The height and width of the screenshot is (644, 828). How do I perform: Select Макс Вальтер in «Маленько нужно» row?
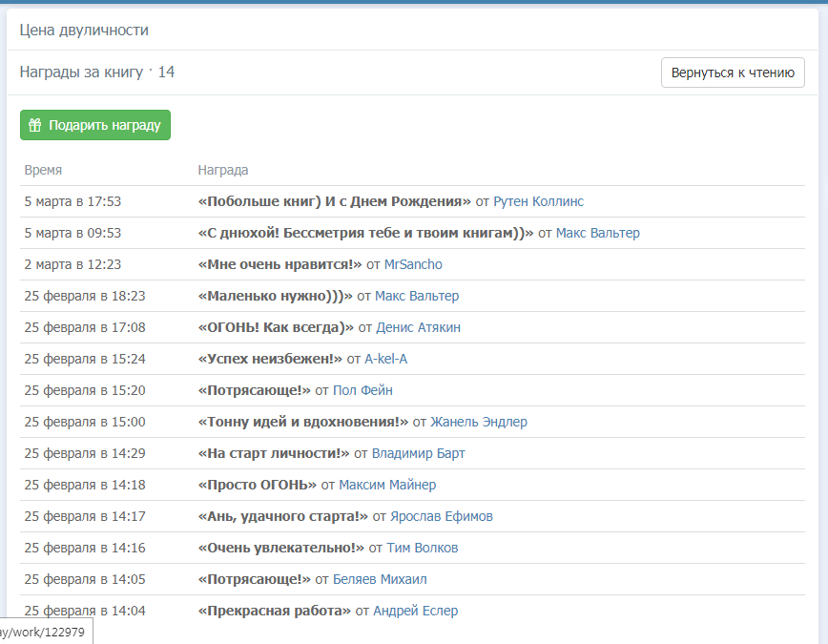[x=416, y=296]
